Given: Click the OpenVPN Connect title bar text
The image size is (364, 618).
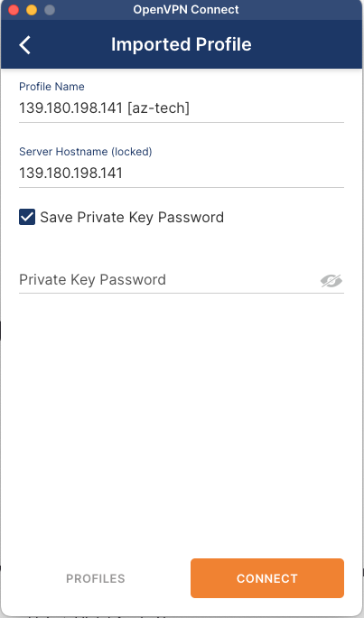Looking at the screenshot, I should pyautogui.click(x=186, y=9).
